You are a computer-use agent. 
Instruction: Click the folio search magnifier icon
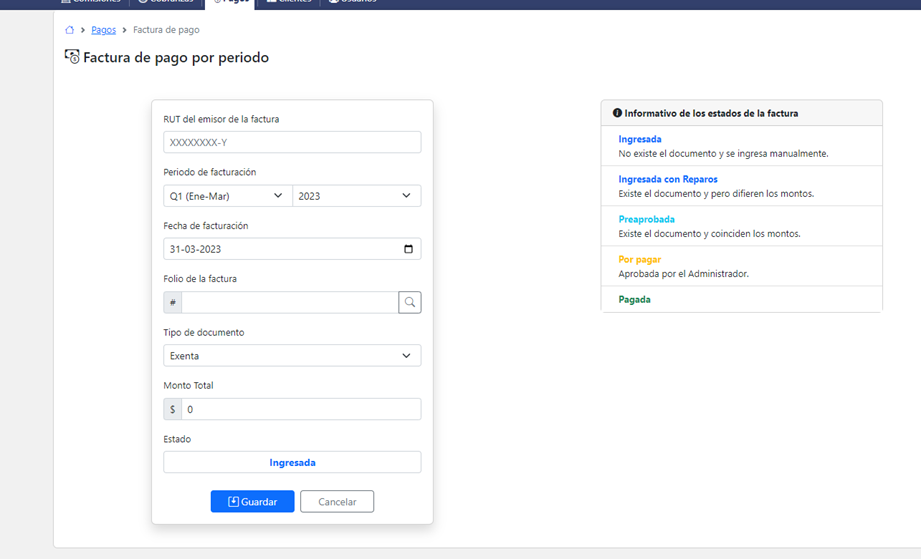(409, 302)
